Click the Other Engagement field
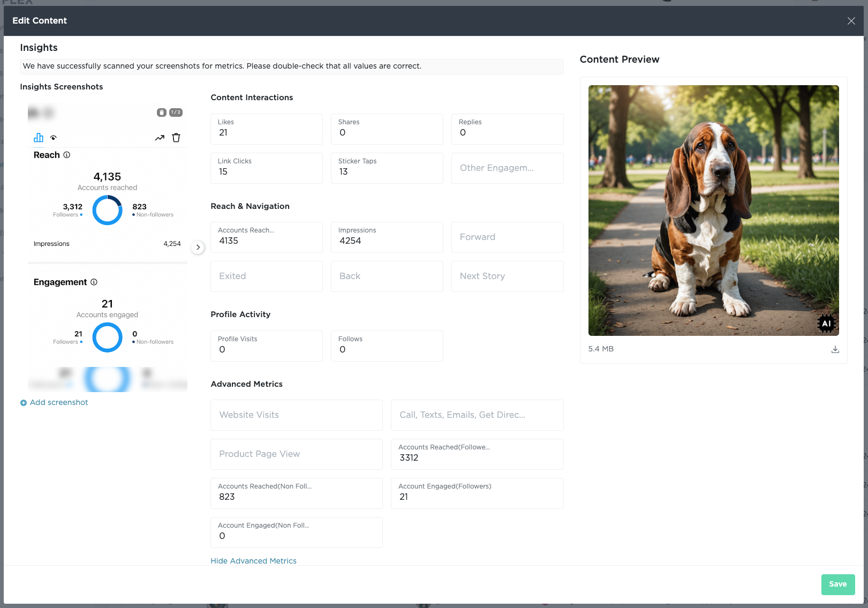868x608 pixels. point(508,168)
